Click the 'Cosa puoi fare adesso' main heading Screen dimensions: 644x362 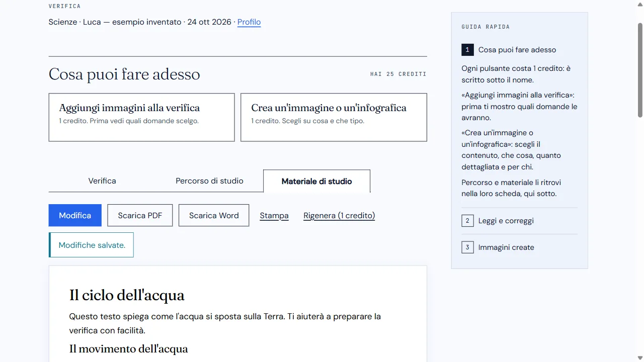click(x=124, y=74)
